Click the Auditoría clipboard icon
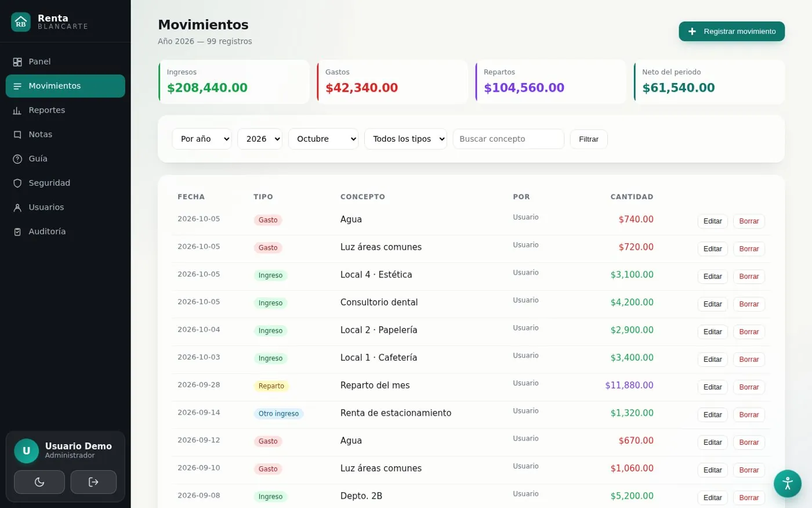The image size is (812, 508). pos(17,232)
